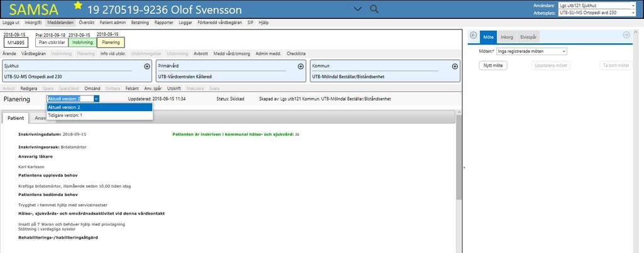Switch to the Elvisspår side tab
Screen dimensions: 644x253
(528, 37)
